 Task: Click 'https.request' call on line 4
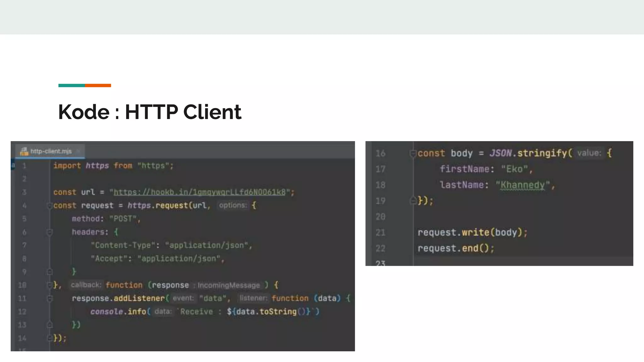(x=158, y=206)
